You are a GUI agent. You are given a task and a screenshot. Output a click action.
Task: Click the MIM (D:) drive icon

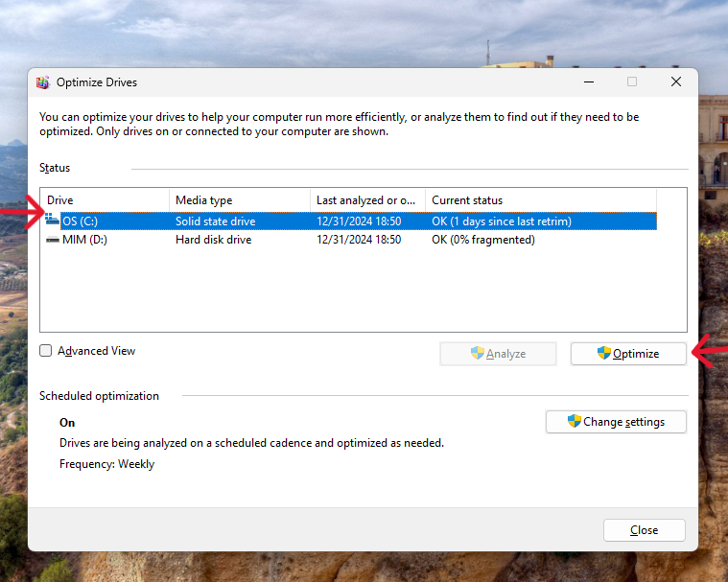click(53, 240)
